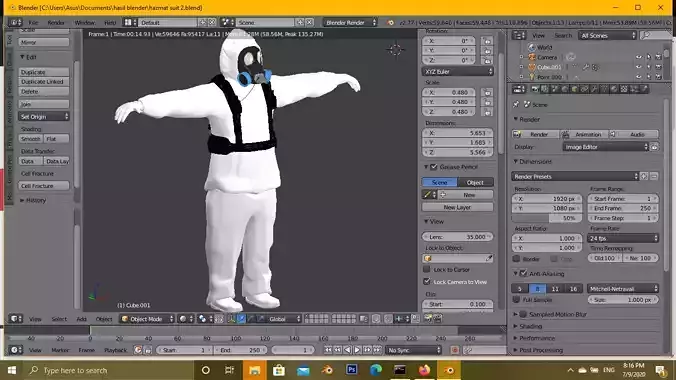This screenshot has width=676, height=380.
Task: Add a new scene with plus icon
Action: point(300,22)
